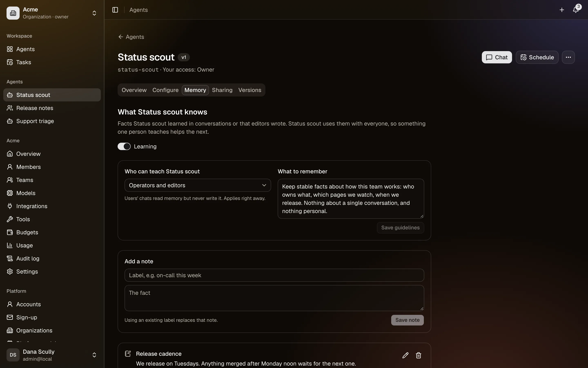Open the Operators and editors dropdown

coord(198,185)
